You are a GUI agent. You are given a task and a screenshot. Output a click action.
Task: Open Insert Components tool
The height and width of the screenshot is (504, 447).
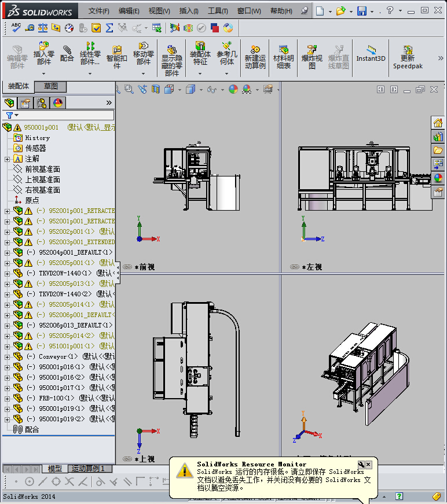(44, 53)
